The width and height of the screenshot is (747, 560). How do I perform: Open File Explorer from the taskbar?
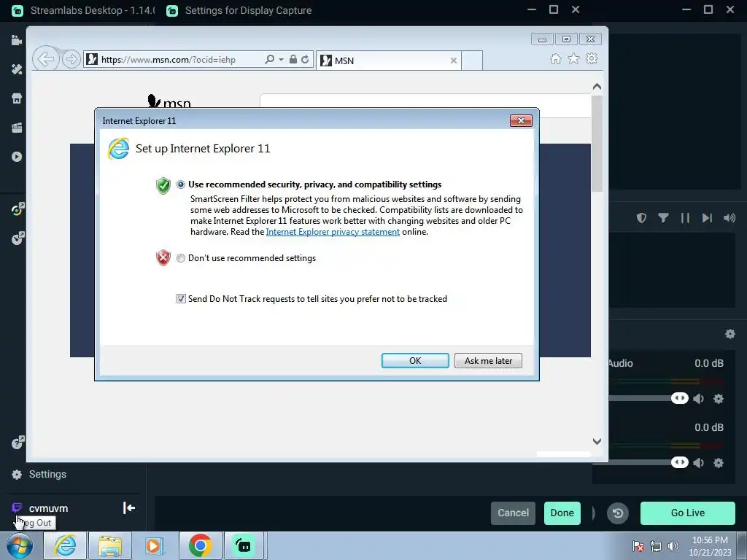[110, 545]
